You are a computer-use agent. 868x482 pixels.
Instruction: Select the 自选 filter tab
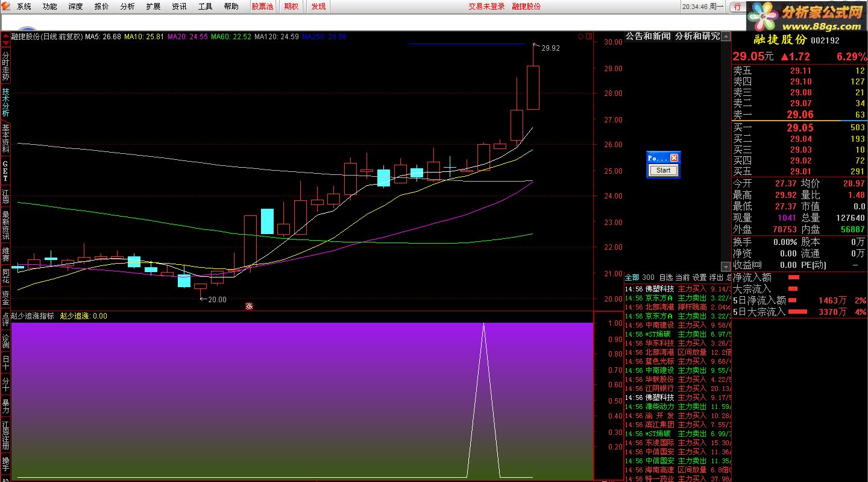point(665,277)
